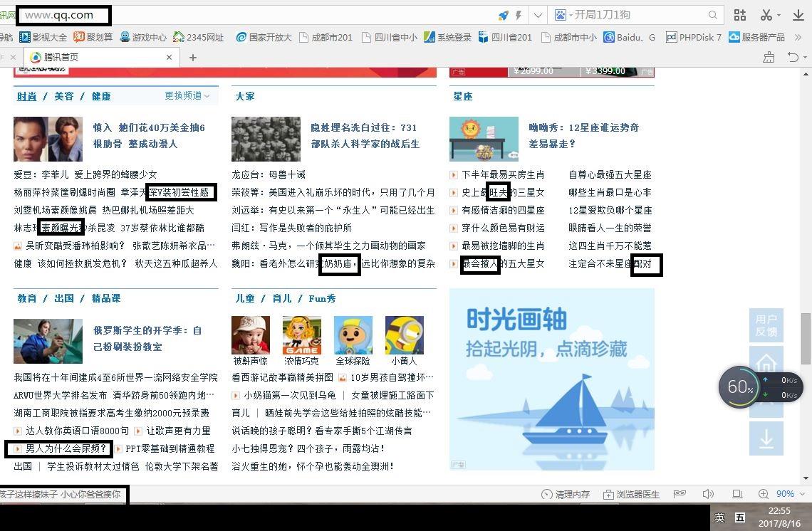Open the 出国 section header link

pyautogui.click(x=63, y=298)
